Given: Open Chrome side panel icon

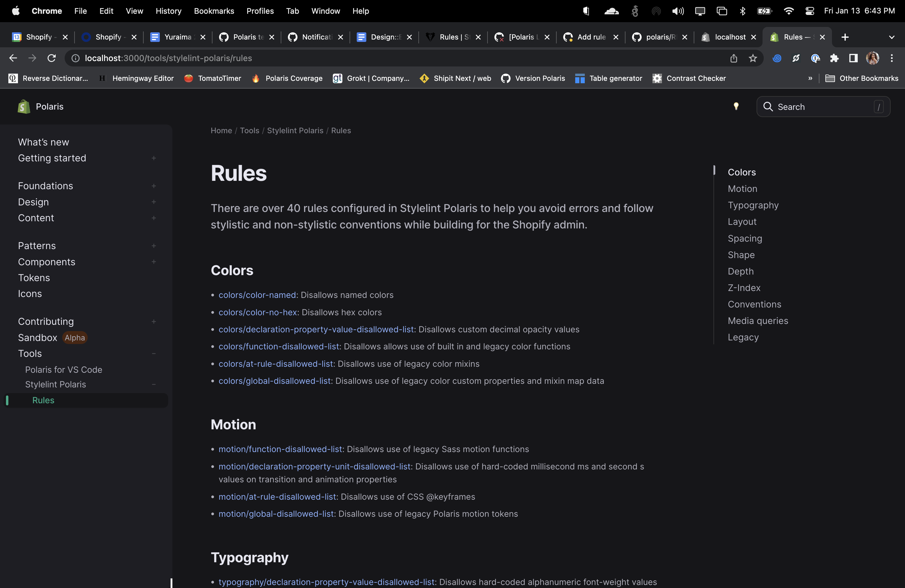Looking at the screenshot, I should (853, 58).
